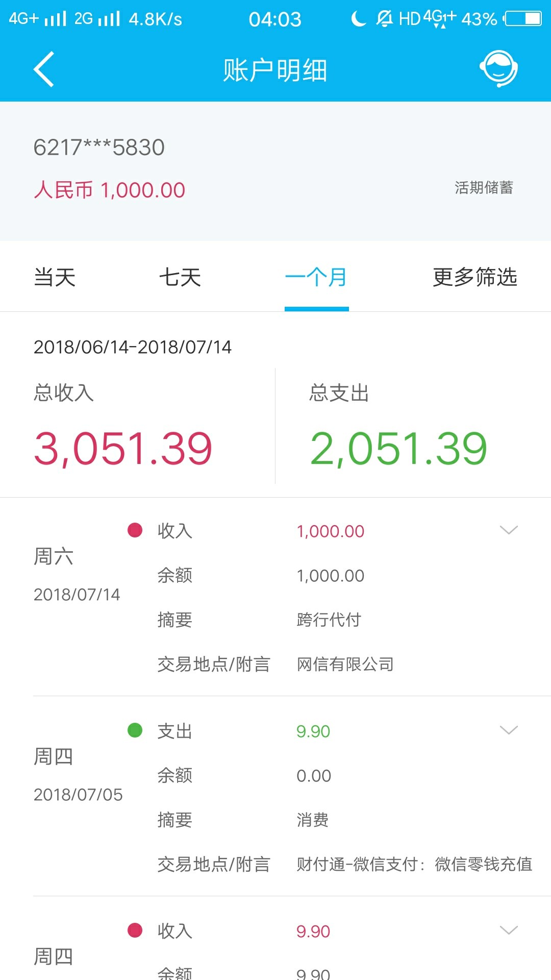Image resolution: width=551 pixels, height=980 pixels.
Task: Tap the remark 财付通-微信支付
Action: click(357, 864)
